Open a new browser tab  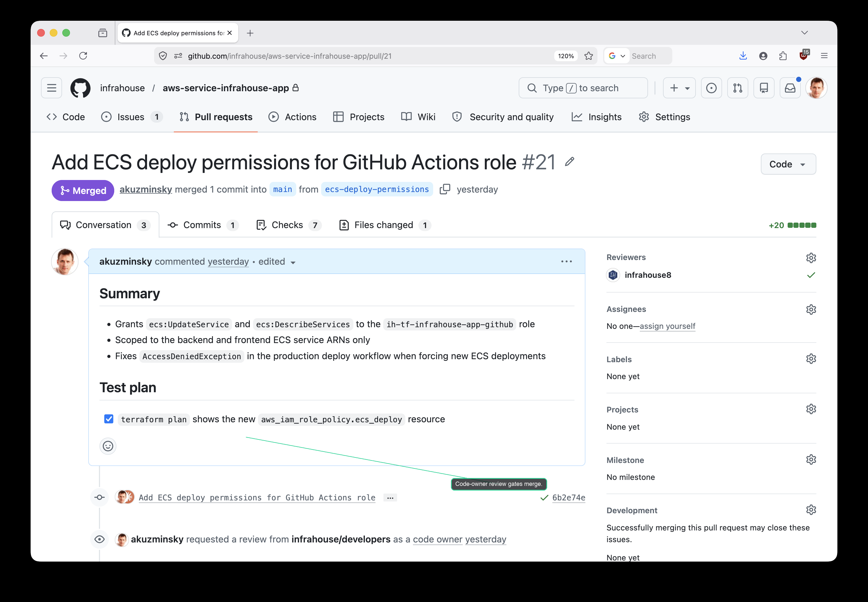250,33
